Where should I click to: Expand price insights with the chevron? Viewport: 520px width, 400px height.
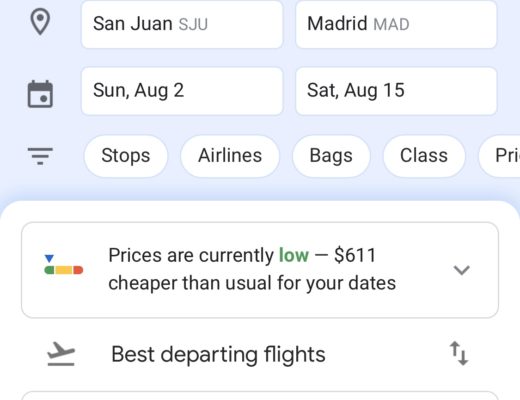(x=462, y=270)
